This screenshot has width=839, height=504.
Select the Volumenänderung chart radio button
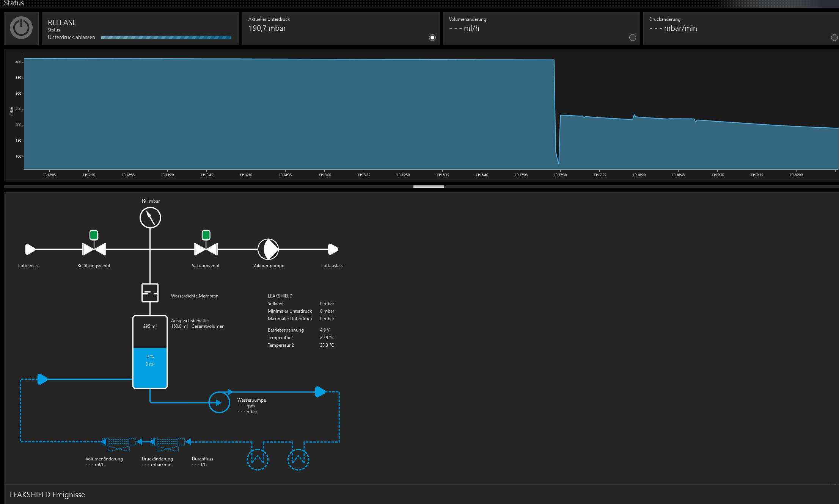click(632, 38)
